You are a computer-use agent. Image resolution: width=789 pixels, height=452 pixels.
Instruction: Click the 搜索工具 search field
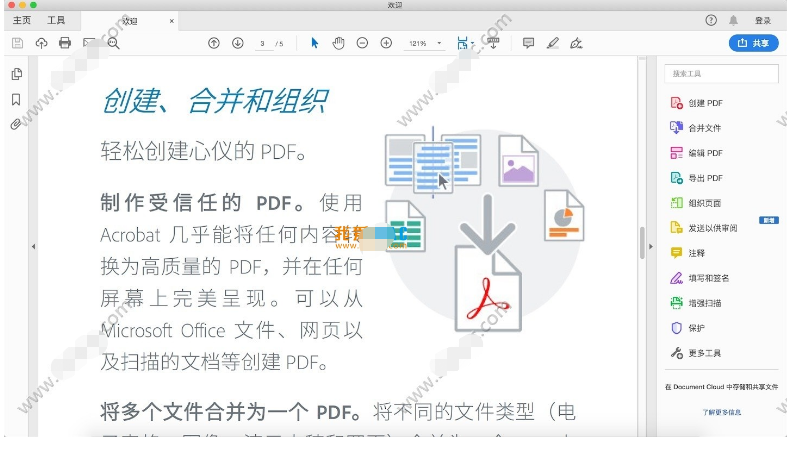pos(721,73)
